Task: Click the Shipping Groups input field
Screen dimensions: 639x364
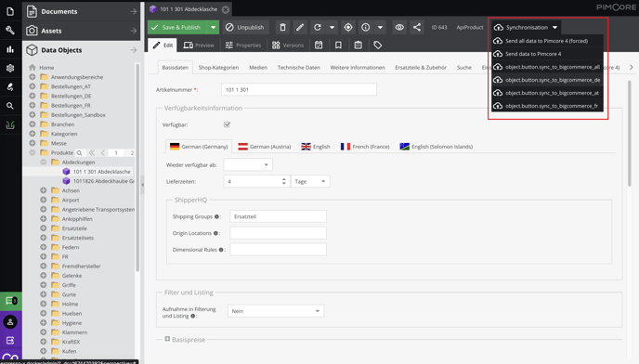Action: tap(278, 217)
